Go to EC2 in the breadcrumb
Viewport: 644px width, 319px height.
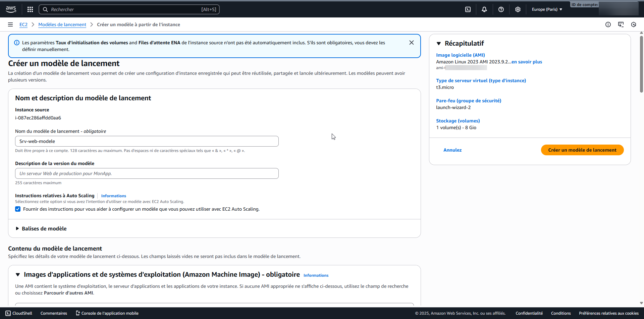pyautogui.click(x=23, y=24)
